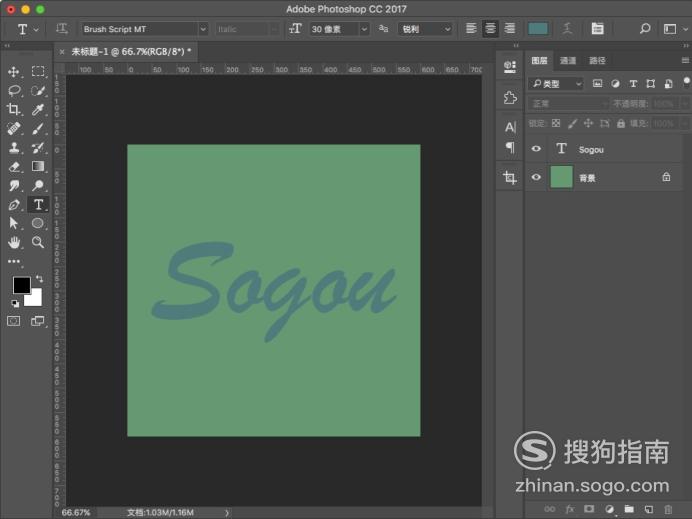Select the History Brush tool
This screenshot has height=519, width=692.
pyautogui.click(x=38, y=147)
